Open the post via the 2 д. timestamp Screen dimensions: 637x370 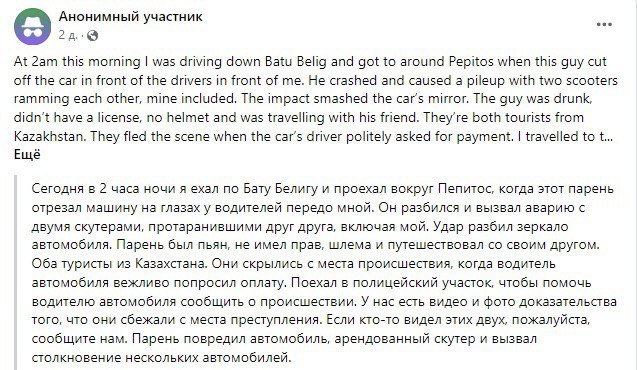click(x=67, y=35)
